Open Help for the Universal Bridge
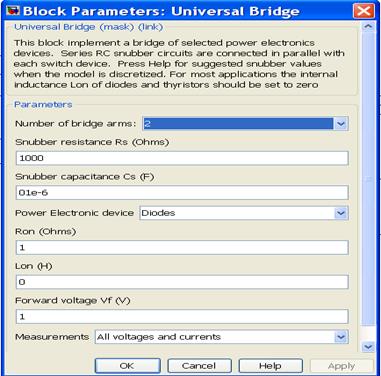 click(270, 366)
